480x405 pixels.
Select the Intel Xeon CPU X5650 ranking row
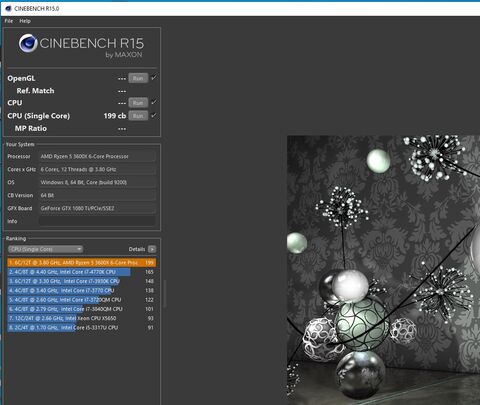[x=82, y=318]
